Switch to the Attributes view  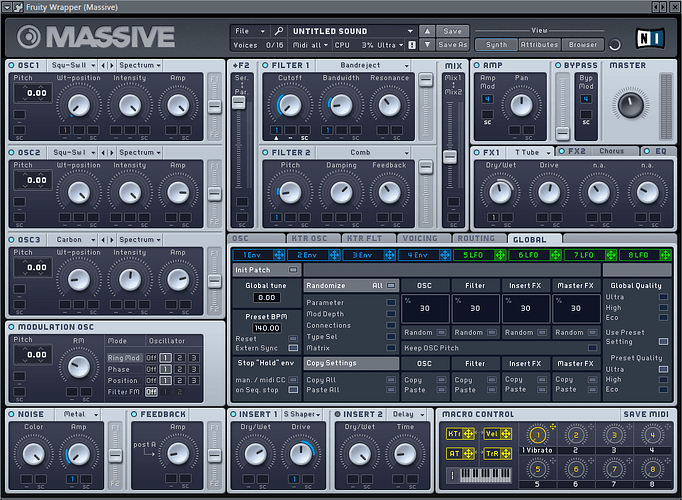coord(539,44)
